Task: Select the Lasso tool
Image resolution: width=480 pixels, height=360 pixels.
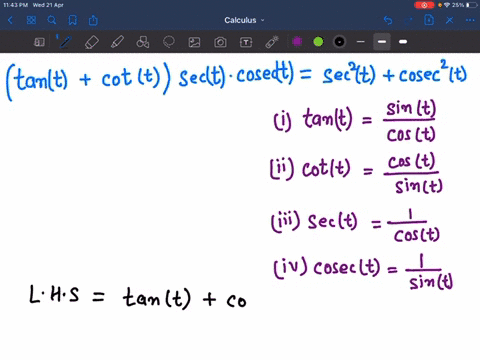Action: [x=169, y=42]
